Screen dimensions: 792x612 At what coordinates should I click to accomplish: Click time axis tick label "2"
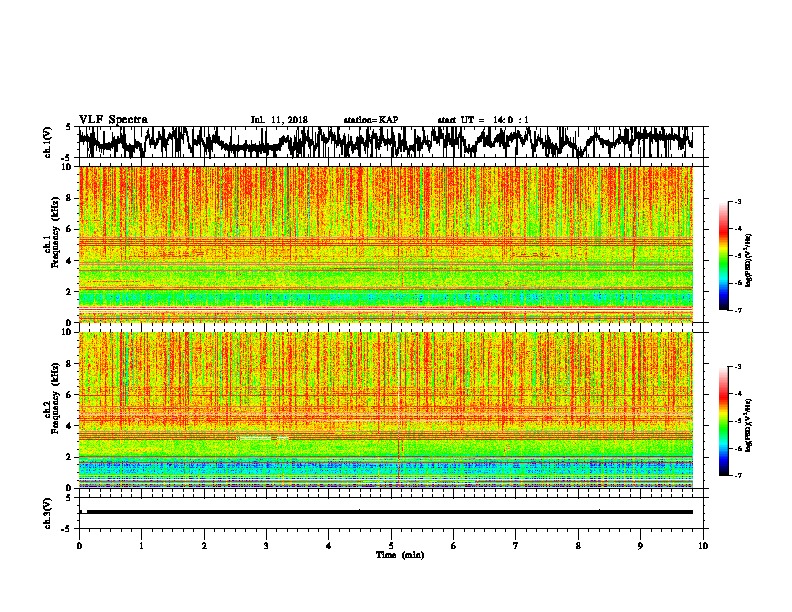tap(204, 545)
